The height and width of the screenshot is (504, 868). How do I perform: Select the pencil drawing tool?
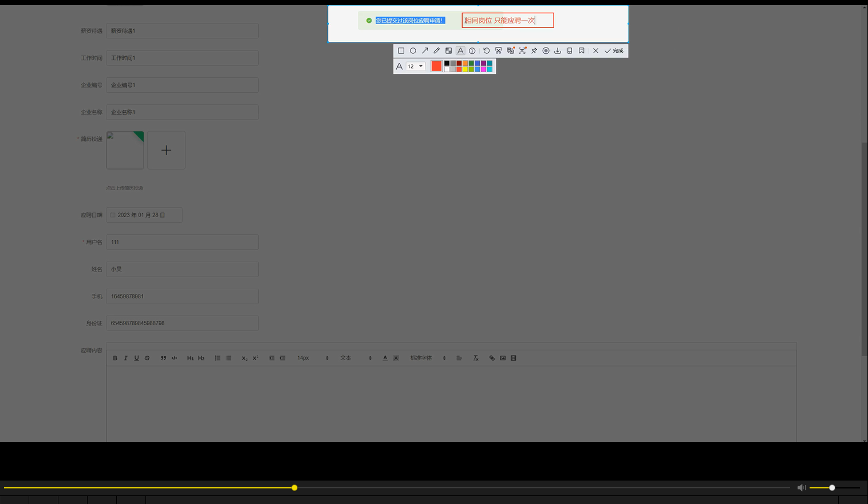click(437, 51)
